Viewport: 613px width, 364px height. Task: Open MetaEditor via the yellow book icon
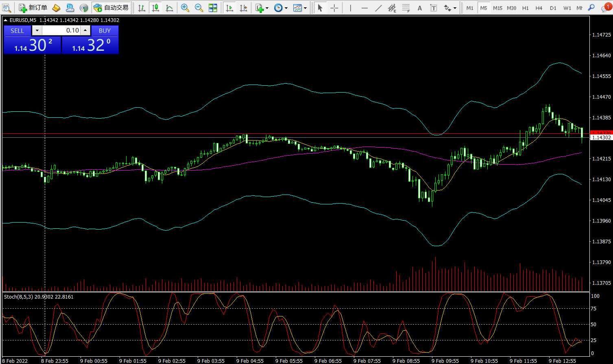(56, 8)
